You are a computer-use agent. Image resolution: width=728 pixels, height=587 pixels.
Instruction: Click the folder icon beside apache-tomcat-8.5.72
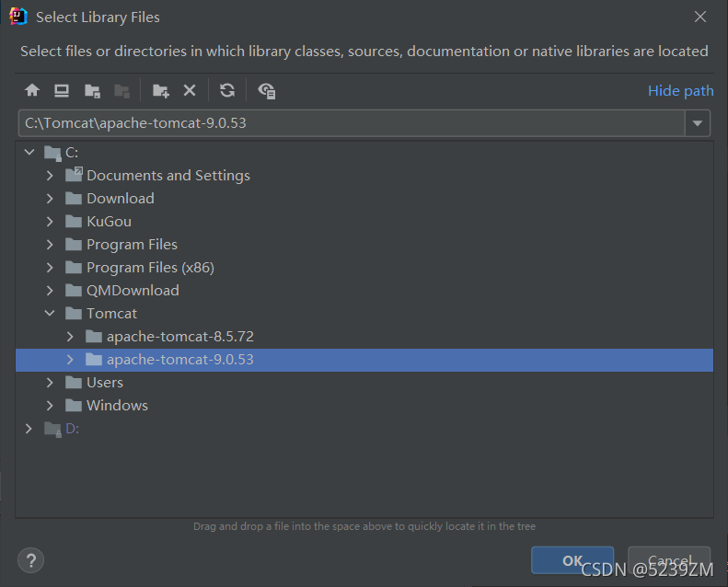tap(94, 337)
